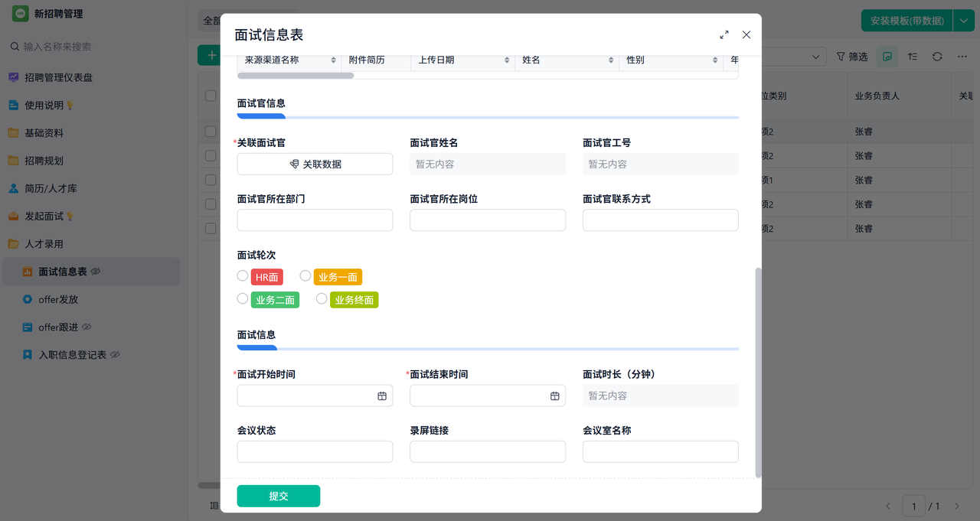Click the search magnifier icon in the sidebar
The image size is (980, 521).
coord(15,47)
